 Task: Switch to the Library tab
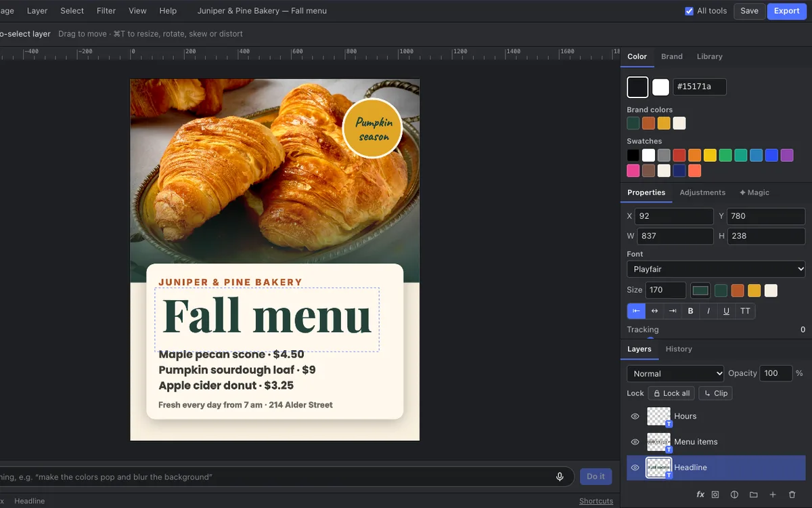tap(709, 56)
